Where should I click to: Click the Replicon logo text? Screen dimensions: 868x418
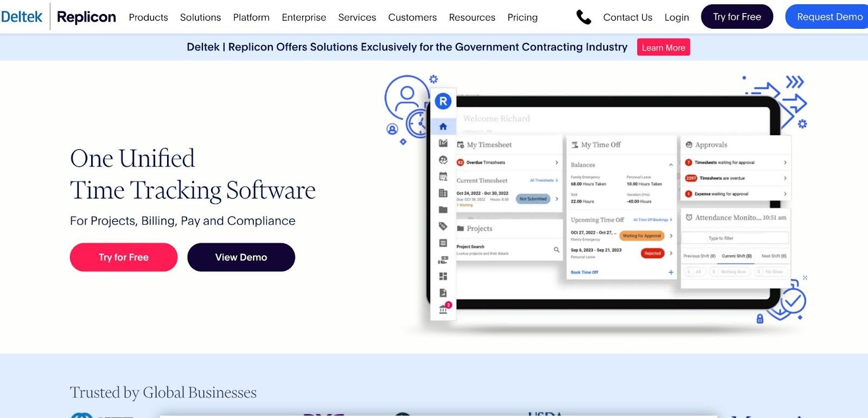86,17
